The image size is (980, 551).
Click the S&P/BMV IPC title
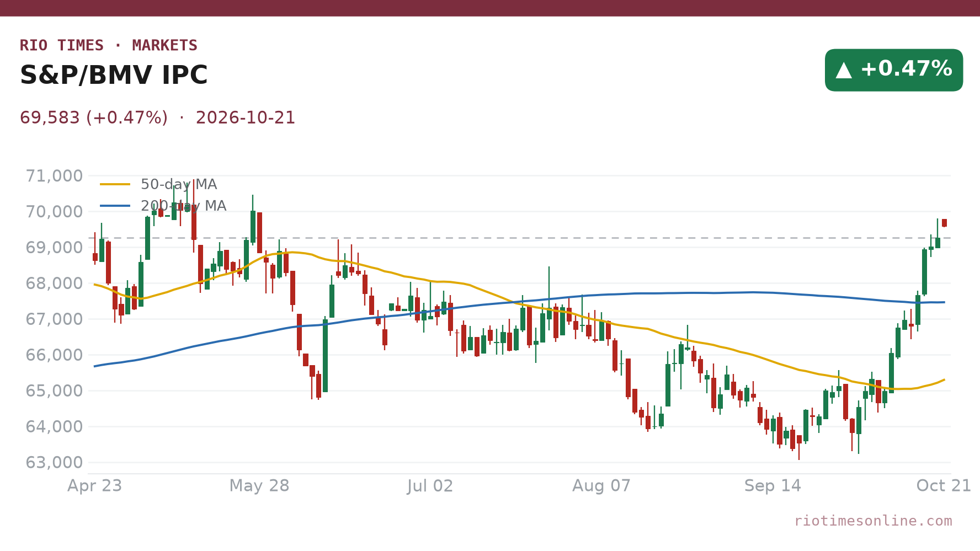pos(114,76)
